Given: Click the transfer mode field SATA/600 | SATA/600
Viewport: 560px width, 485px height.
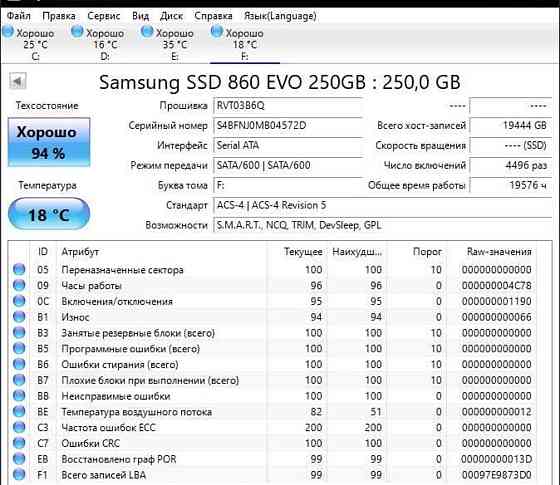Looking at the screenshot, I should [x=288, y=165].
